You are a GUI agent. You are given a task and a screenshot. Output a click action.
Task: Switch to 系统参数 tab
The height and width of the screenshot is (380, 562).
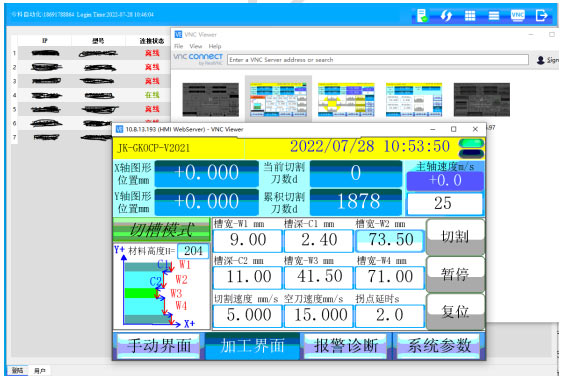[439, 346]
